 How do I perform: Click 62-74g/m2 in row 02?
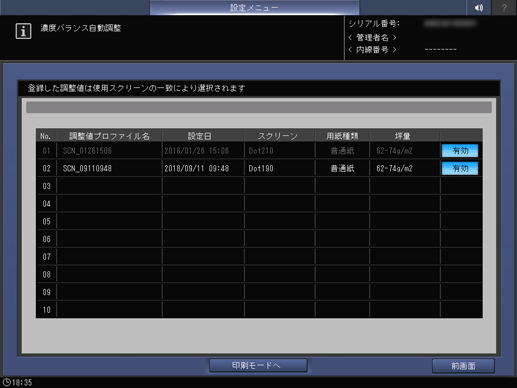coord(394,169)
